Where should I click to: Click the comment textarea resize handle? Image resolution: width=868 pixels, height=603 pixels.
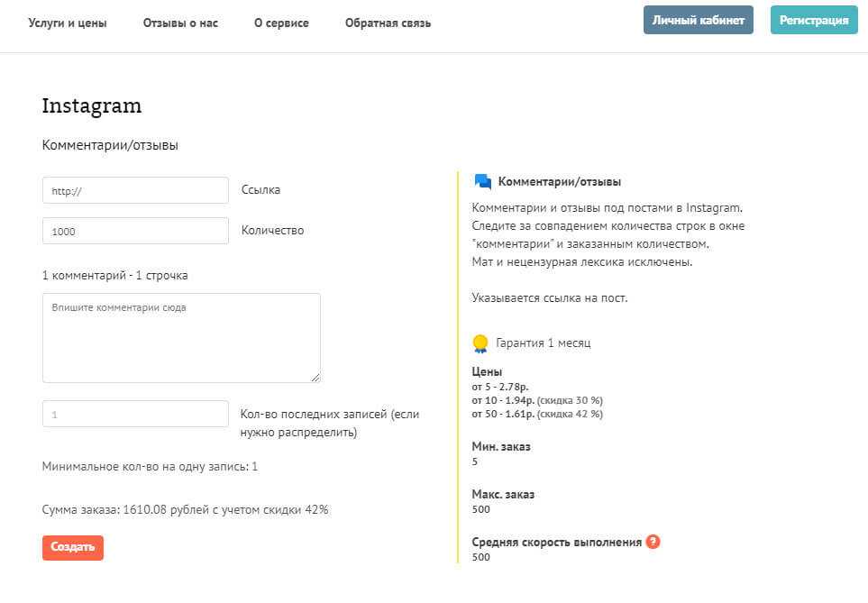click(x=315, y=377)
